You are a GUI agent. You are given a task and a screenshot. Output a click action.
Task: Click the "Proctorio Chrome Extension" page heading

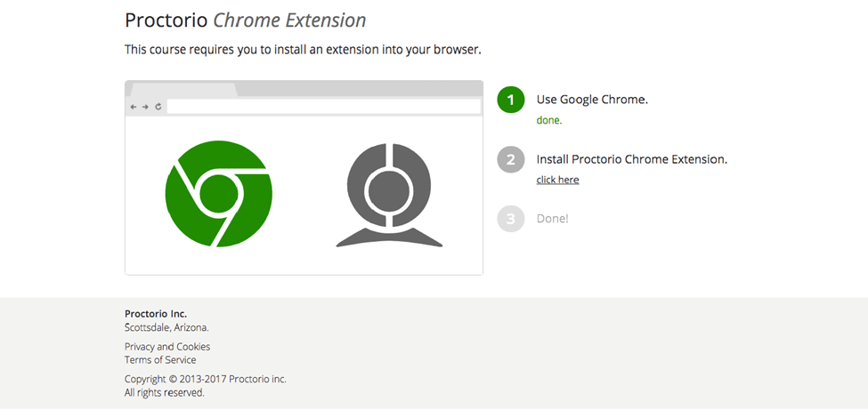point(245,20)
